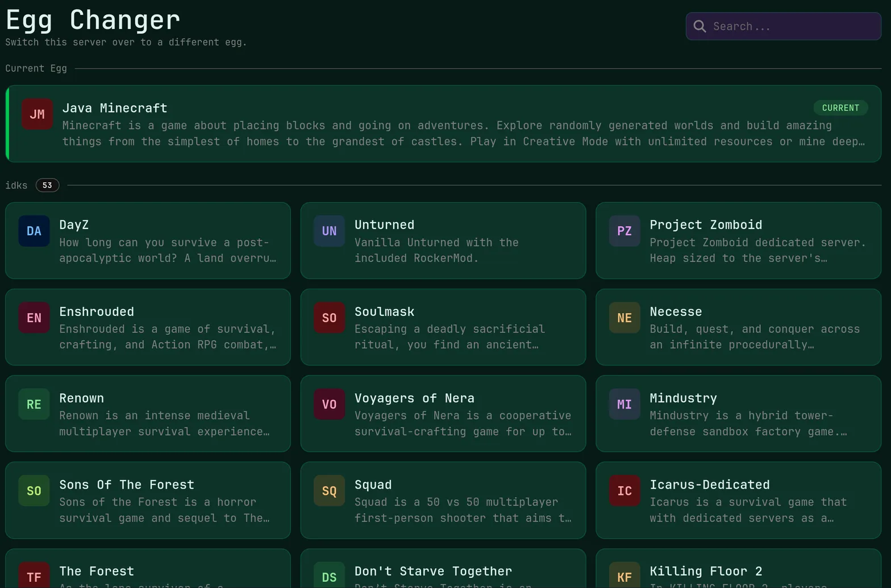Click the EN badge icon for Enshrouded
The height and width of the screenshot is (588, 891).
34,318
